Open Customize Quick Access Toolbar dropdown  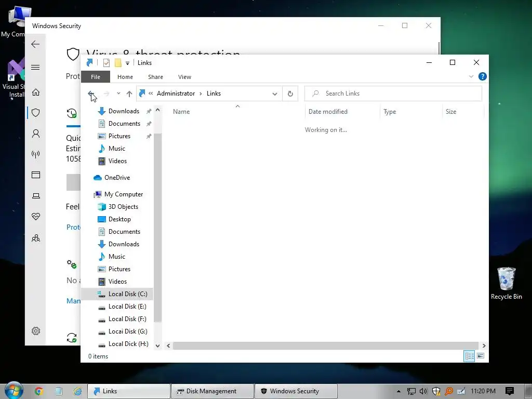click(127, 63)
